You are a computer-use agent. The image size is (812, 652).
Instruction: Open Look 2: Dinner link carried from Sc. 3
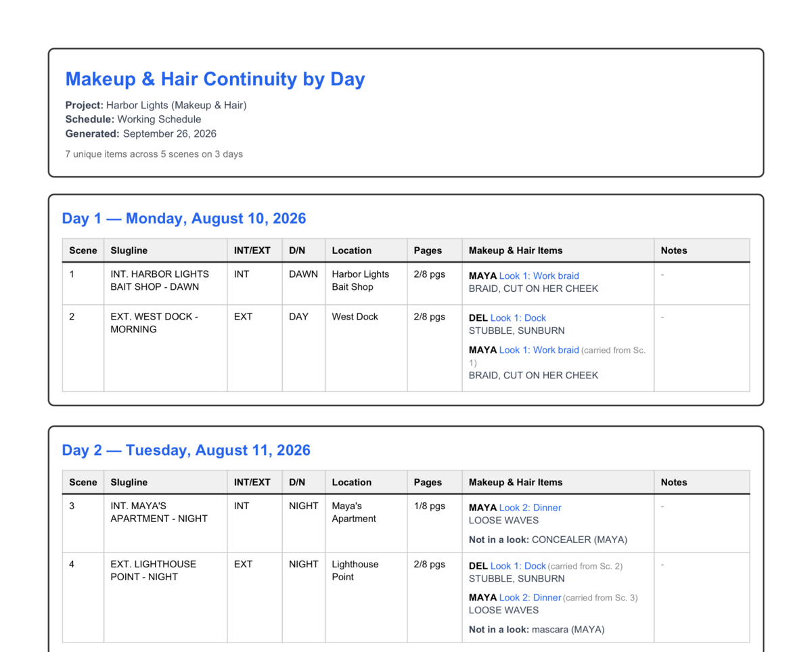click(530, 598)
